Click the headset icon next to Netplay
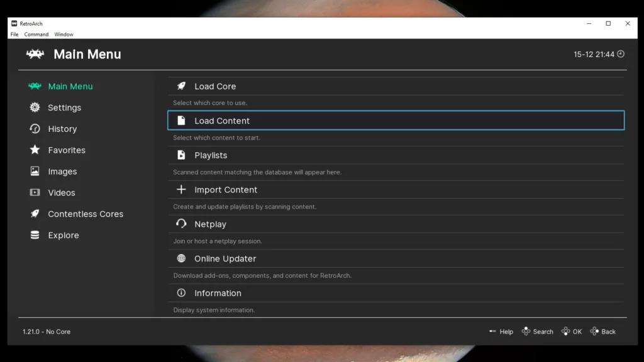Viewport: 644px width, 362px height. point(181,224)
